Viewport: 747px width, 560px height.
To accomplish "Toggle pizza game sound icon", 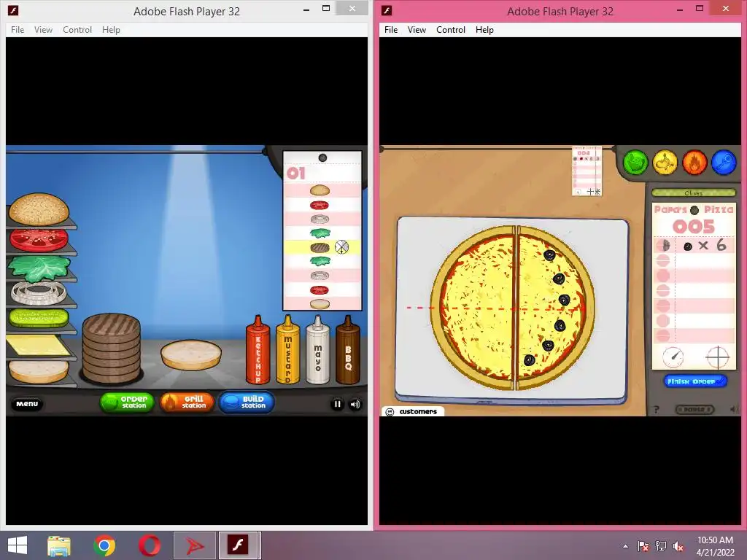I will (x=733, y=409).
